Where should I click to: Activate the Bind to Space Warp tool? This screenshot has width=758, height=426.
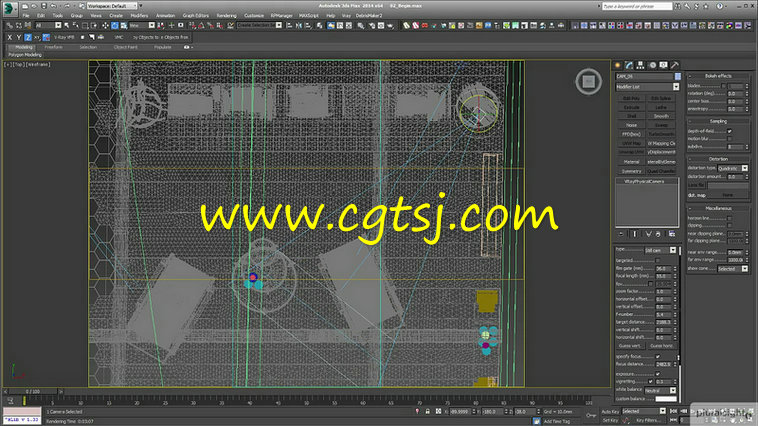pos(28,25)
